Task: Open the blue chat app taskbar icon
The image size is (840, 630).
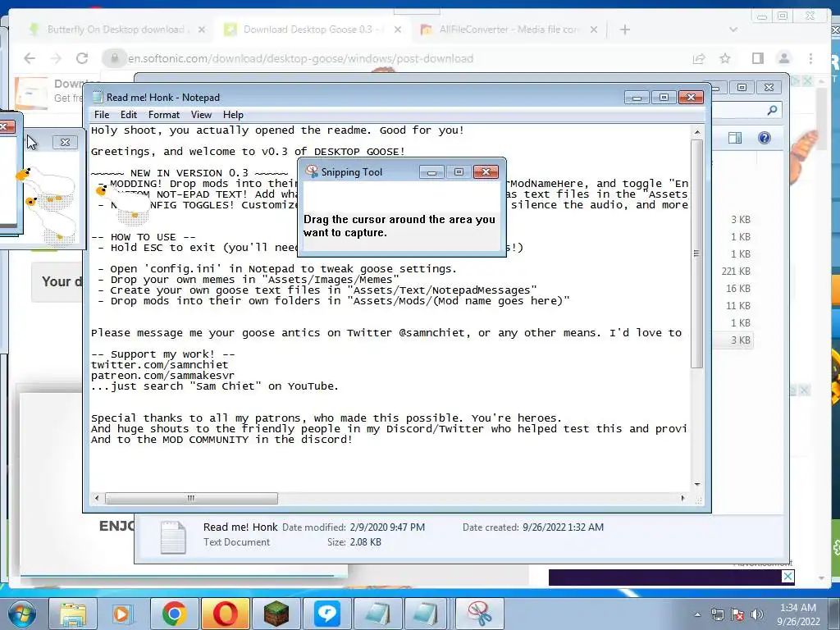Action: pyautogui.click(x=326, y=614)
